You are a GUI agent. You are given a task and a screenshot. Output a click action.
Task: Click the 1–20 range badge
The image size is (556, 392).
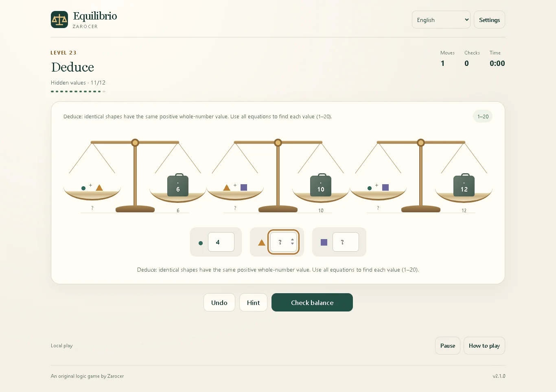click(x=483, y=116)
